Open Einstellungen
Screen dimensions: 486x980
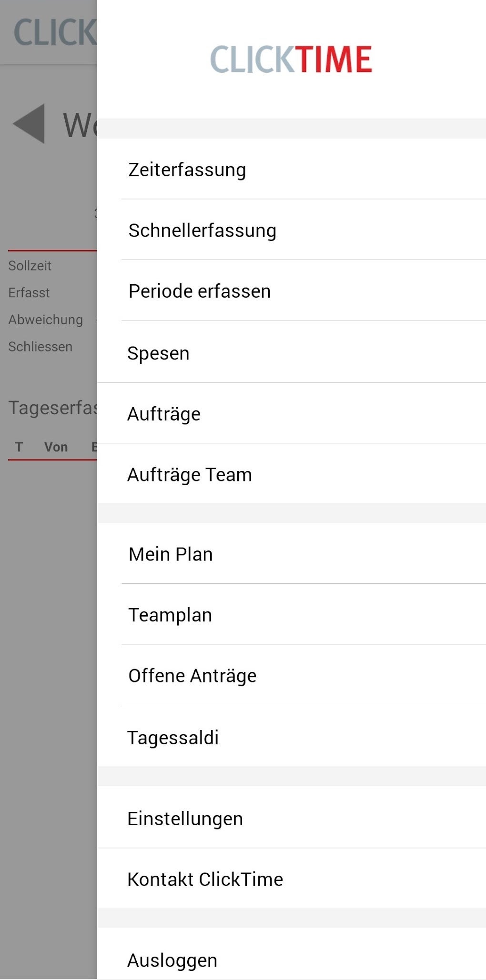tap(185, 818)
